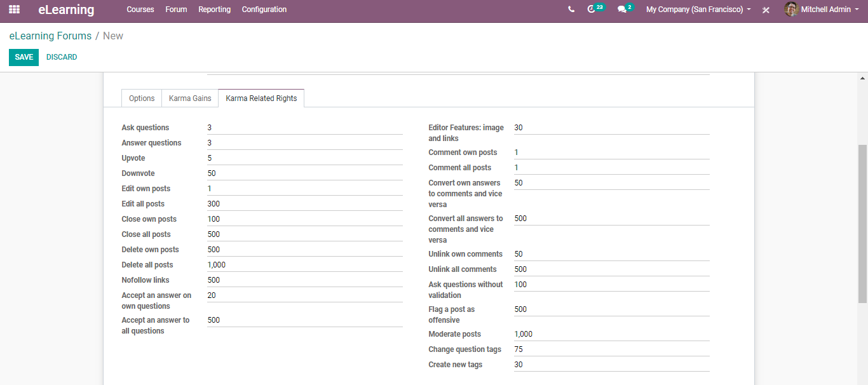Open the Configuration menu
The width and height of the screenshot is (868, 385).
(x=264, y=10)
